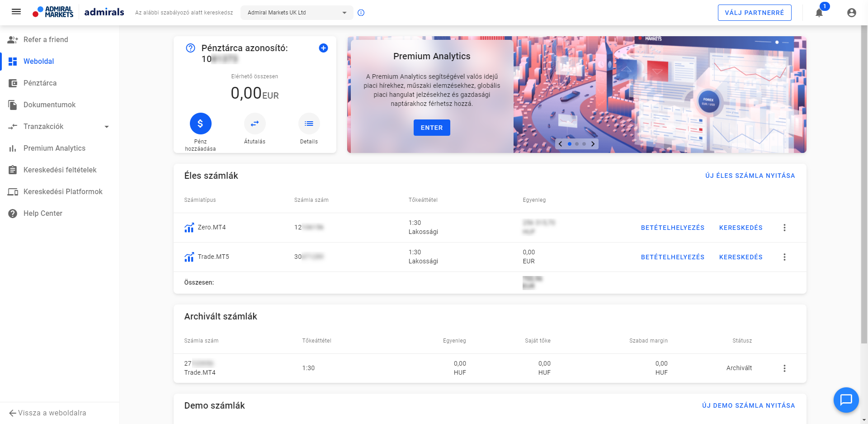Image resolution: width=868 pixels, height=424 pixels.
Task: Select the third banner slide dot
Action: point(584,144)
